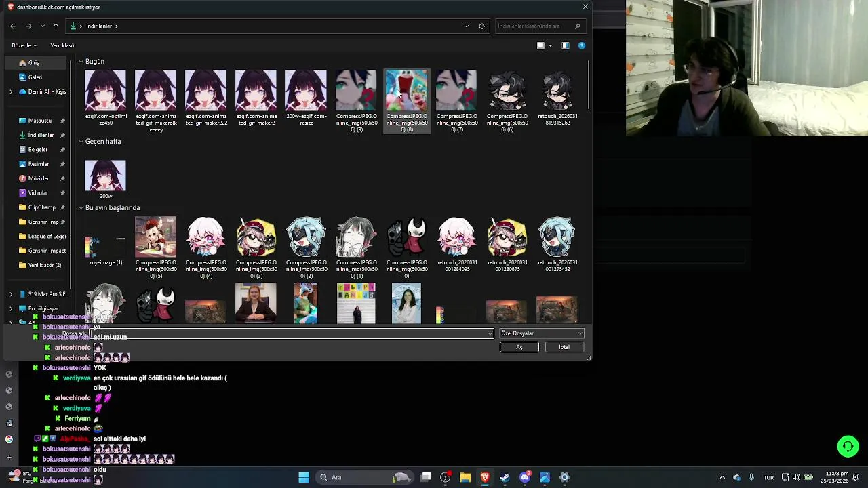Expand the Demir Ali - Kişis node
Viewport: 868px width, 488px height.
pos(11,91)
